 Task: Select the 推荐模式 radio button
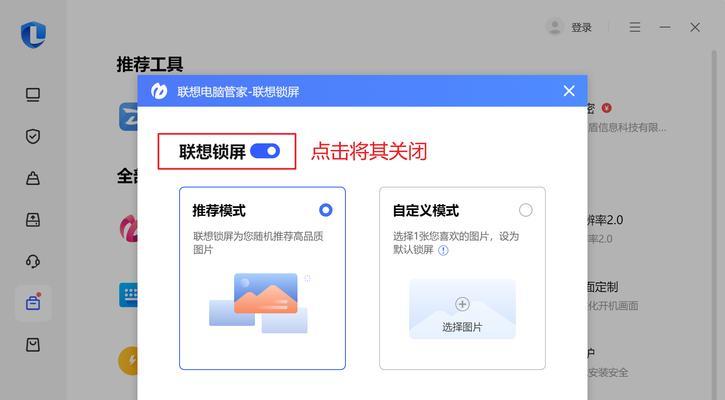[326, 210]
